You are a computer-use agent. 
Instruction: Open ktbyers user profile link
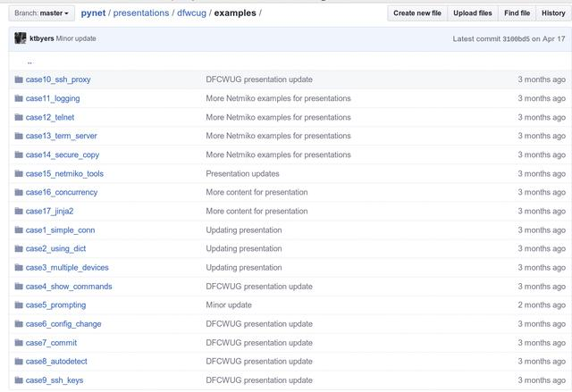(x=42, y=38)
